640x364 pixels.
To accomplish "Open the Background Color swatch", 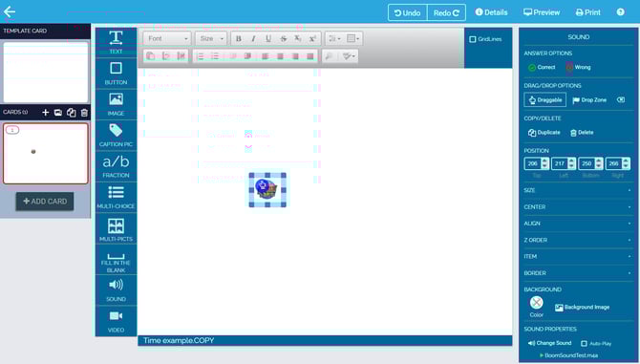I will coord(536,303).
